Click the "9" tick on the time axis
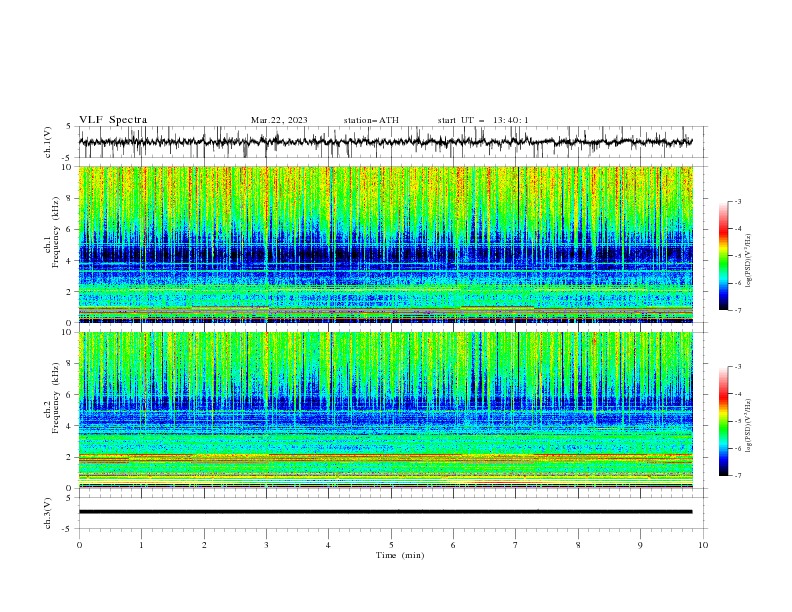Viewport: 792px width, 612px height. pyautogui.click(x=640, y=545)
